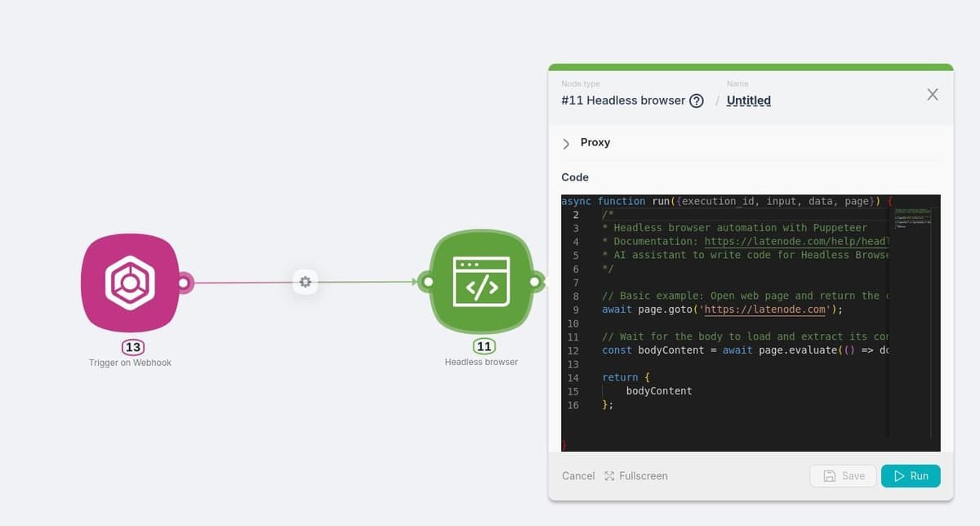Click the fullscreen expand icon
The width and height of the screenshot is (980, 526).
(x=609, y=475)
